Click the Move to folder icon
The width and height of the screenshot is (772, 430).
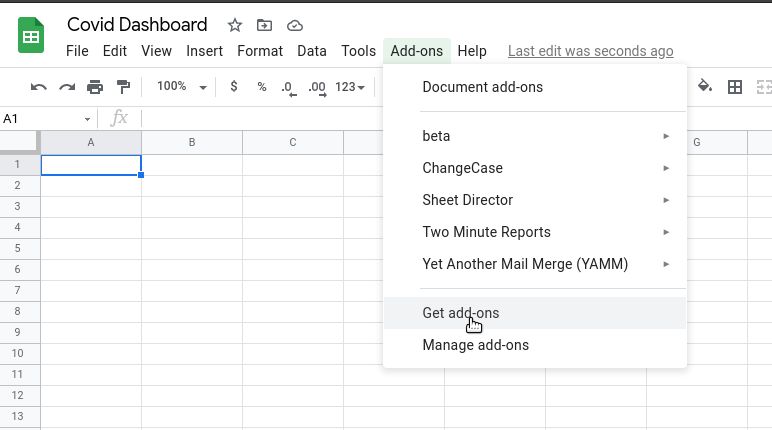click(264, 25)
